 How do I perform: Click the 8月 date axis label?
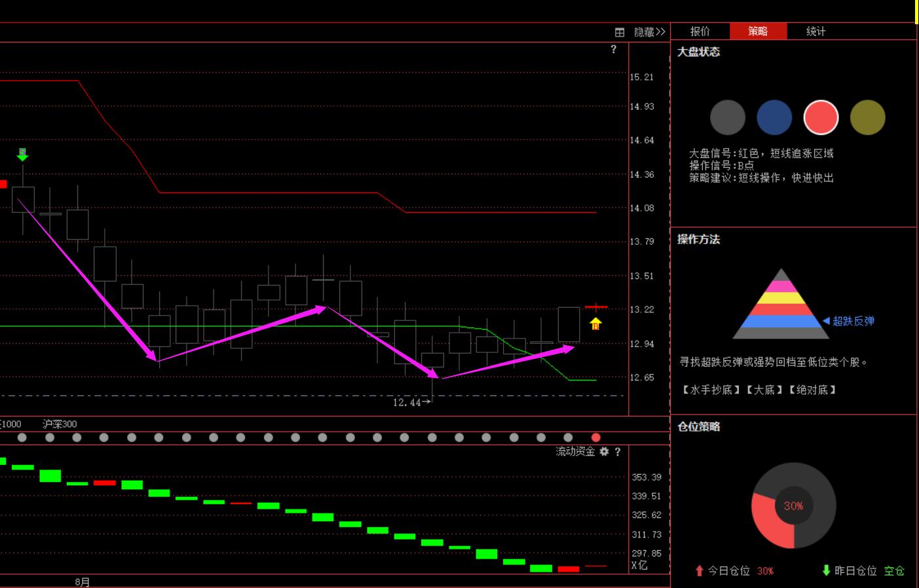pyautogui.click(x=83, y=582)
